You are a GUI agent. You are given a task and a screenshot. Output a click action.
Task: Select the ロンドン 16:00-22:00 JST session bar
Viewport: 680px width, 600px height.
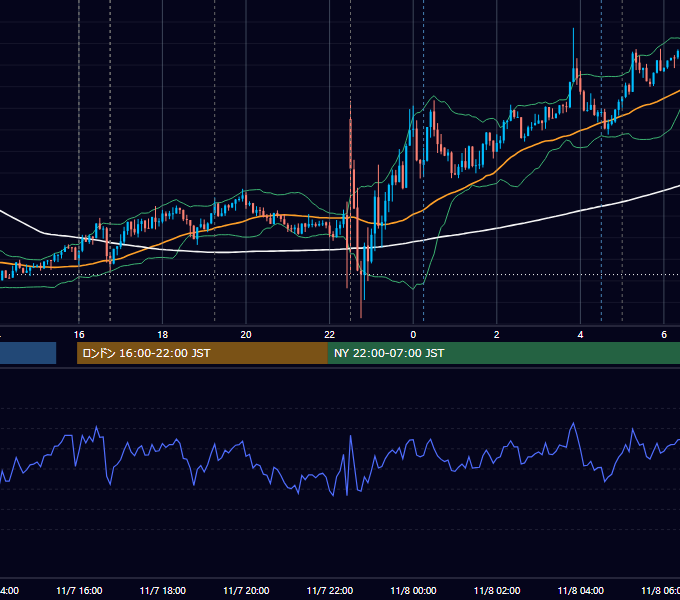202,353
